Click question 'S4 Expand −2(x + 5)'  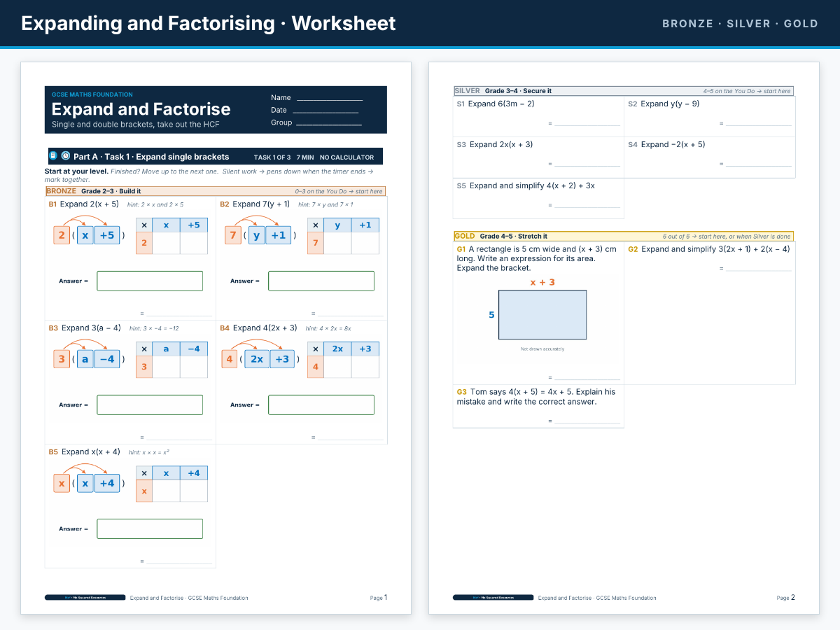click(666, 144)
